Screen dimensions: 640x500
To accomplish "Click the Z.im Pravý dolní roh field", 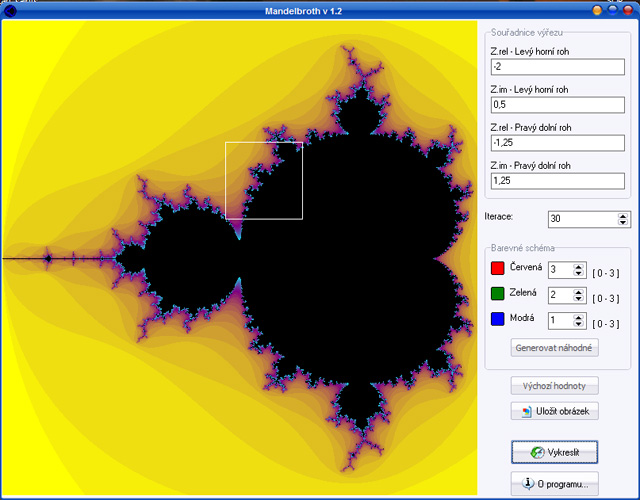I will [554, 180].
